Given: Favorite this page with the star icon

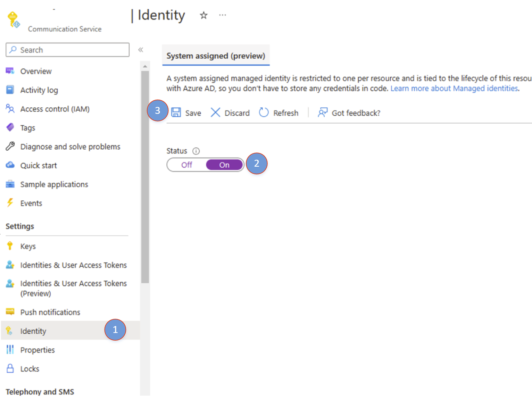Looking at the screenshot, I should pyautogui.click(x=203, y=15).
